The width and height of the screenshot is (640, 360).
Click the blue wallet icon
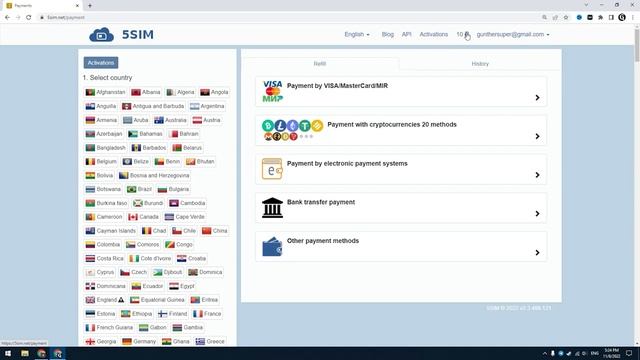pyautogui.click(x=272, y=247)
